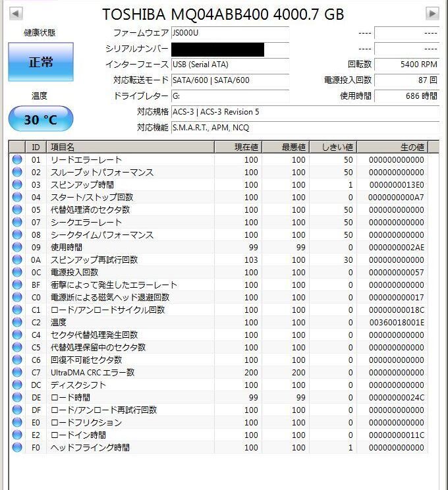This screenshot has height=490, width=448.
Task: Select raw value 000000000057
Action: (397, 273)
